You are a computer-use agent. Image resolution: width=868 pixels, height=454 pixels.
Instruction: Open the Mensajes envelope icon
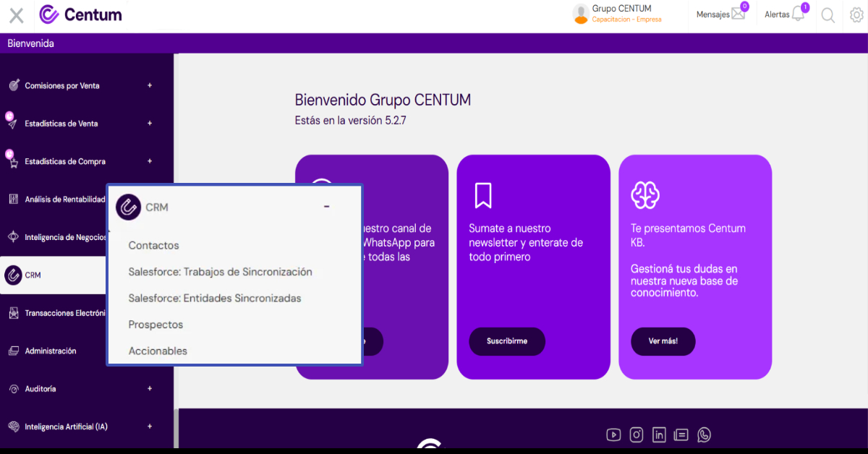pos(738,14)
